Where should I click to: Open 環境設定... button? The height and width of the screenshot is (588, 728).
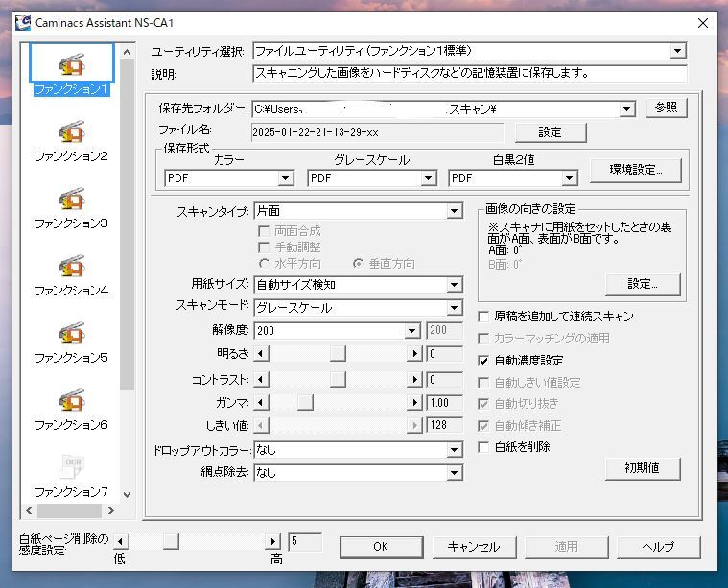click(636, 170)
